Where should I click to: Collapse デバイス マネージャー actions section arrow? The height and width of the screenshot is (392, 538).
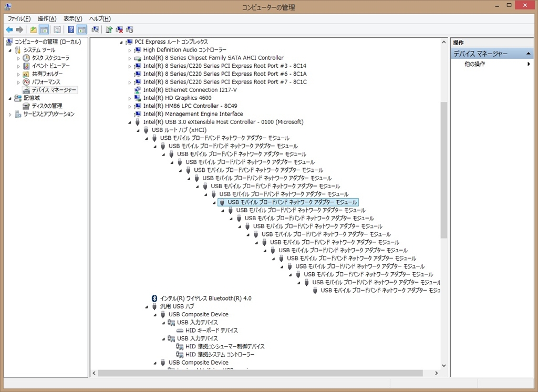[529, 54]
